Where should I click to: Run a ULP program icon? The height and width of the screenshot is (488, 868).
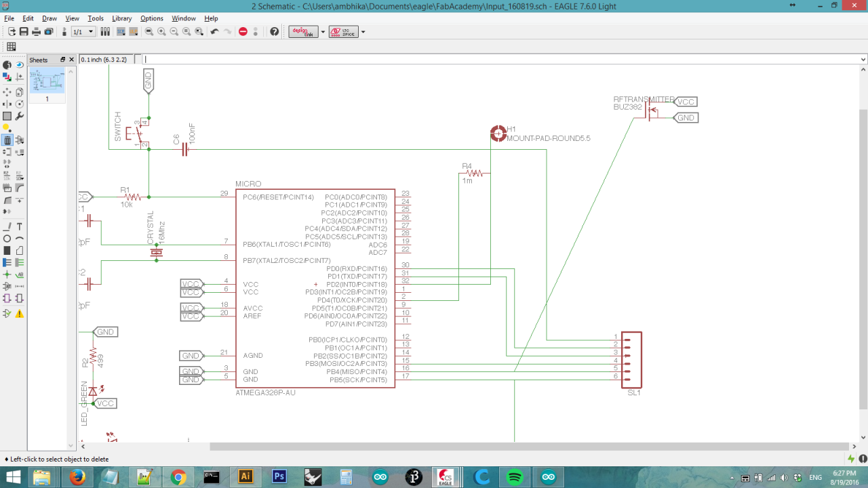point(133,32)
